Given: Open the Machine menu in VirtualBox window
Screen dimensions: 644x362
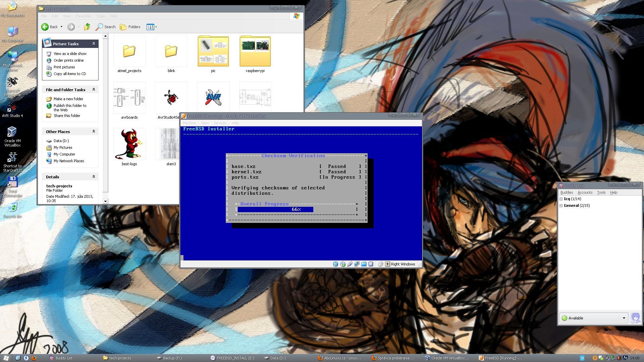Looking at the screenshot, I should click(189, 123).
